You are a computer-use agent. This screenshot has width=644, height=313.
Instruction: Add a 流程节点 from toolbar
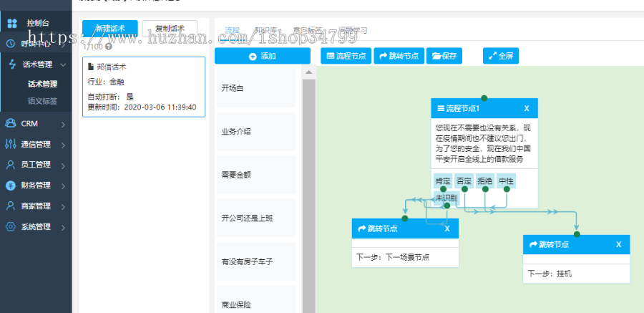pos(346,56)
